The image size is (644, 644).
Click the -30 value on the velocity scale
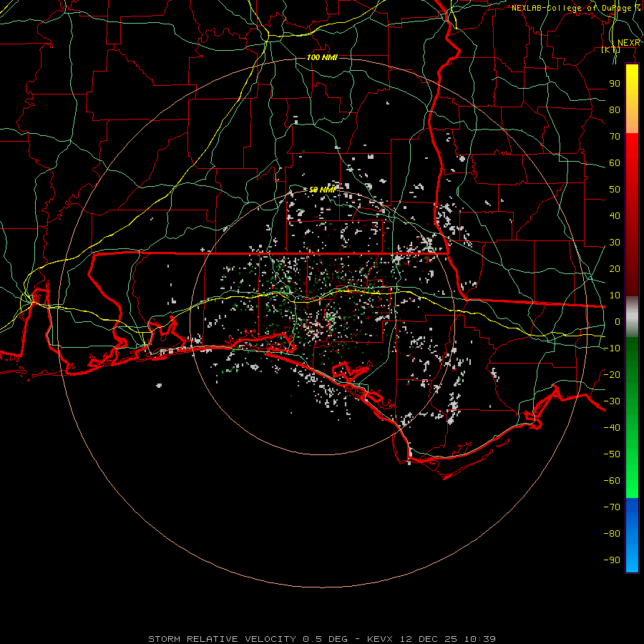612,401
